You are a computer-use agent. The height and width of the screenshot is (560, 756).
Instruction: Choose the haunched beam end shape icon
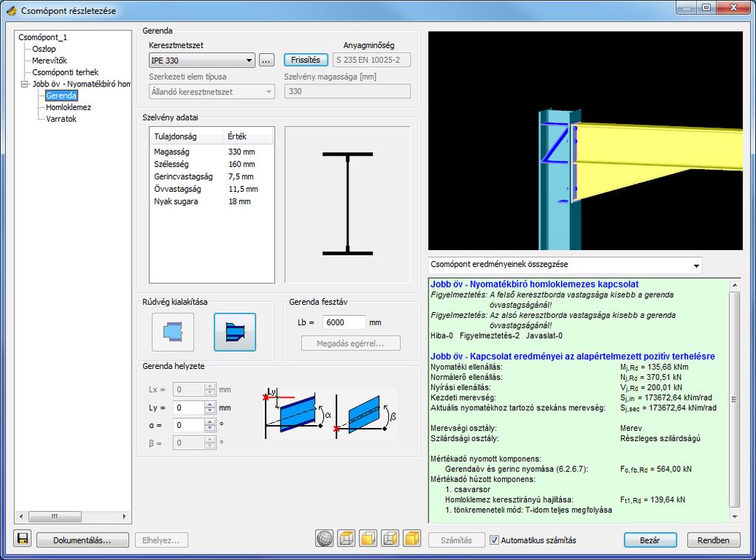point(235,332)
